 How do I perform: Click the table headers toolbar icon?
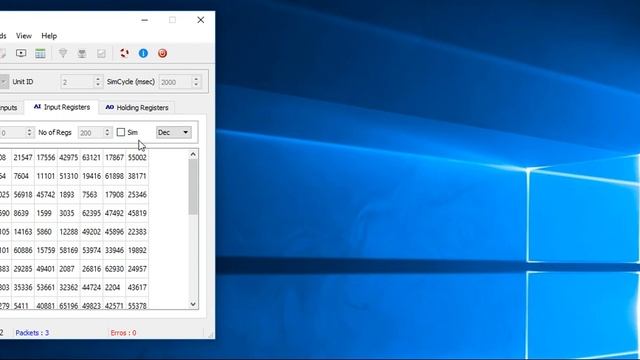click(40, 53)
